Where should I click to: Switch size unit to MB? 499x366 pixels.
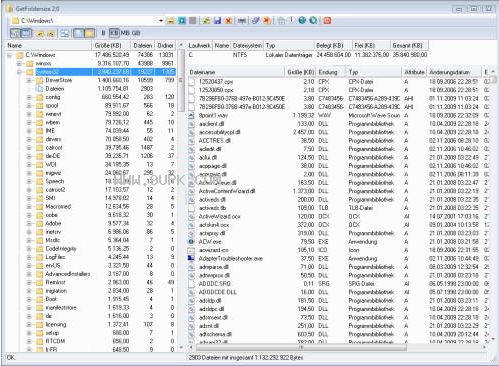tap(125, 33)
